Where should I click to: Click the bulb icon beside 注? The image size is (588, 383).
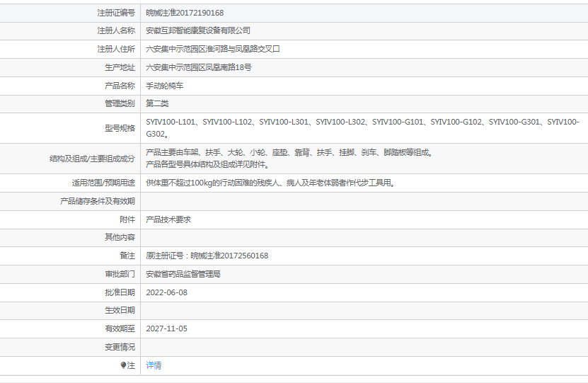(123, 365)
